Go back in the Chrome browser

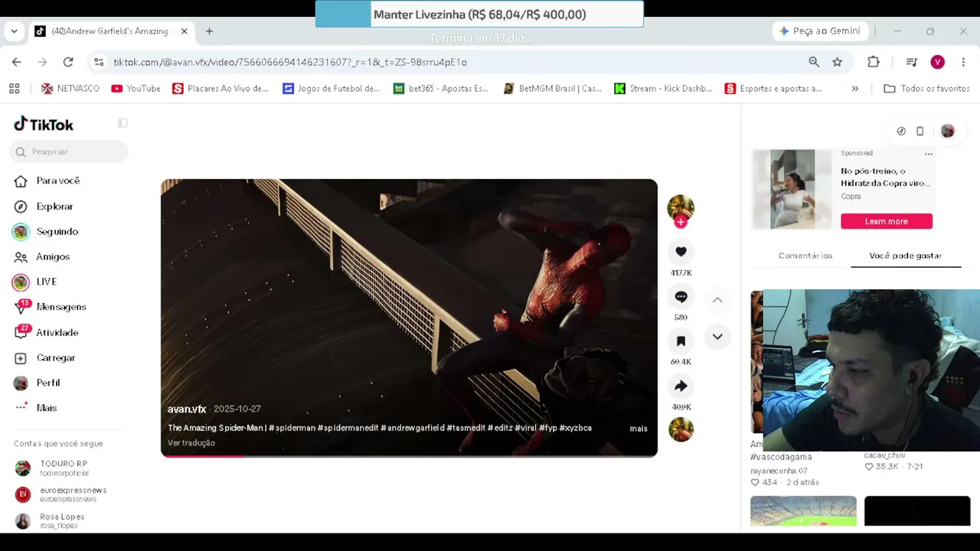pos(17,62)
